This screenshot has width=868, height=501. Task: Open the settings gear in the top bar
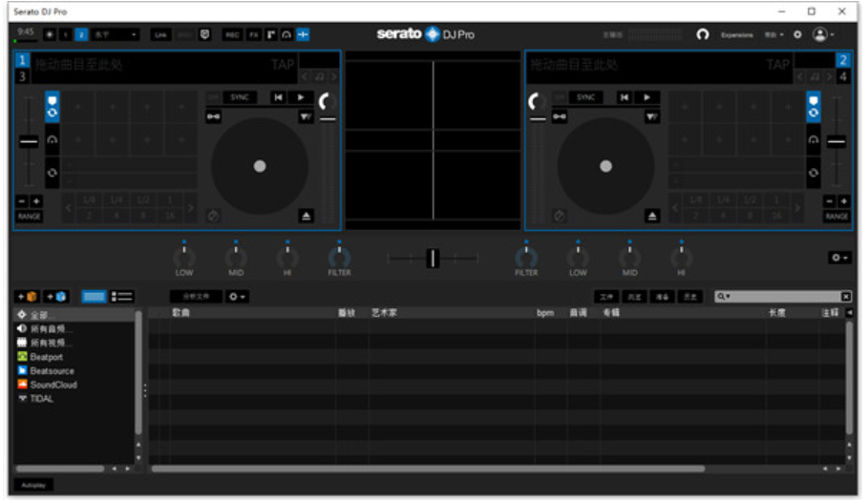[x=797, y=34]
